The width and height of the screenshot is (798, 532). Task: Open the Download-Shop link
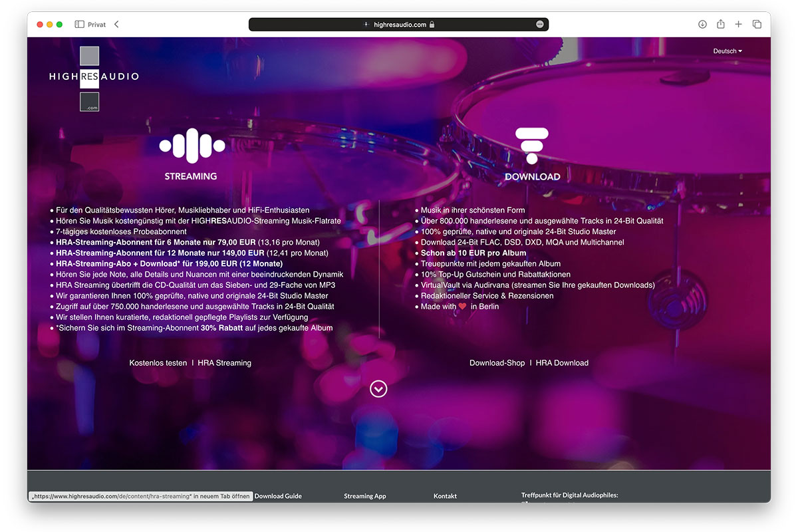point(497,363)
